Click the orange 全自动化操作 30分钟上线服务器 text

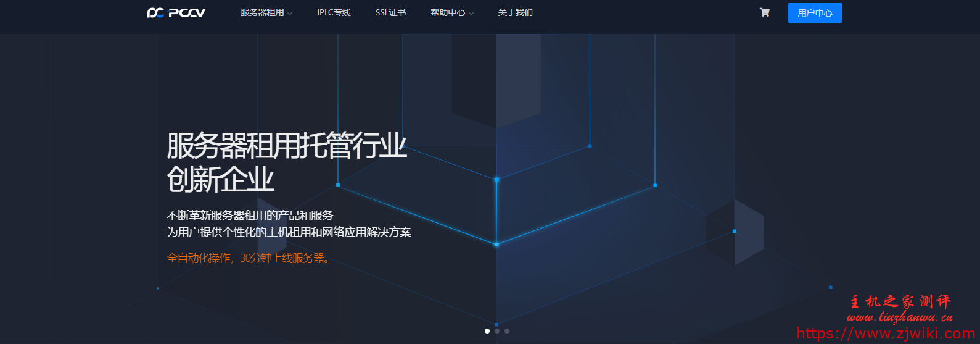pyautogui.click(x=249, y=258)
